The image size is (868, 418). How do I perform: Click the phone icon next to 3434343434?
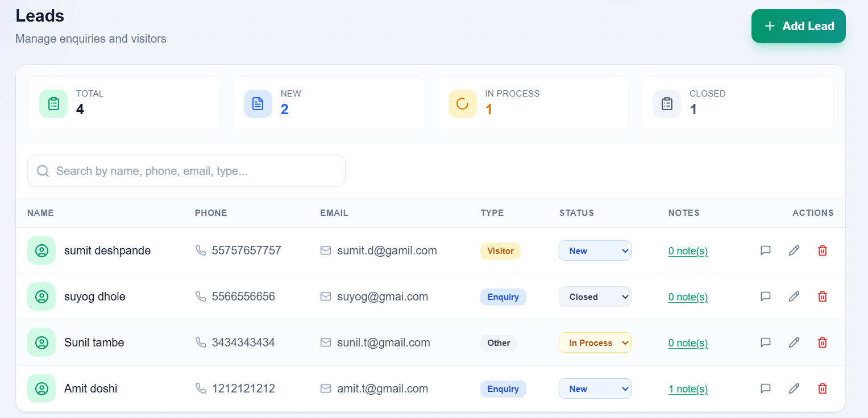(x=201, y=342)
